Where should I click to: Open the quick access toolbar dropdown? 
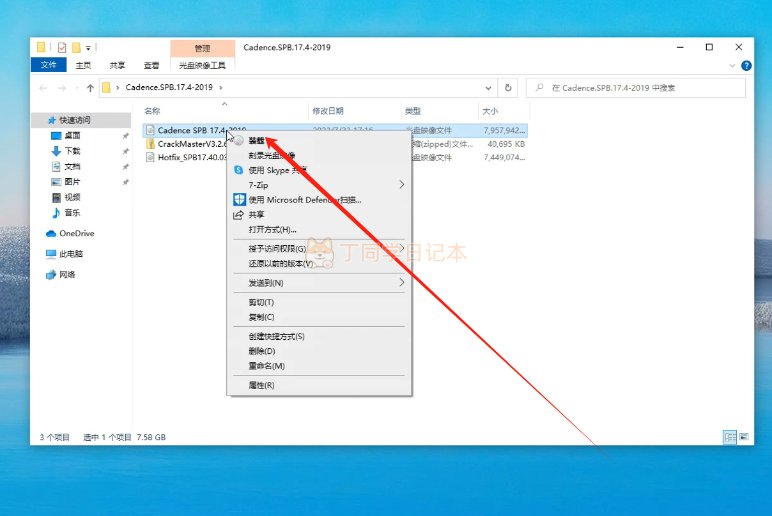[x=88, y=48]
